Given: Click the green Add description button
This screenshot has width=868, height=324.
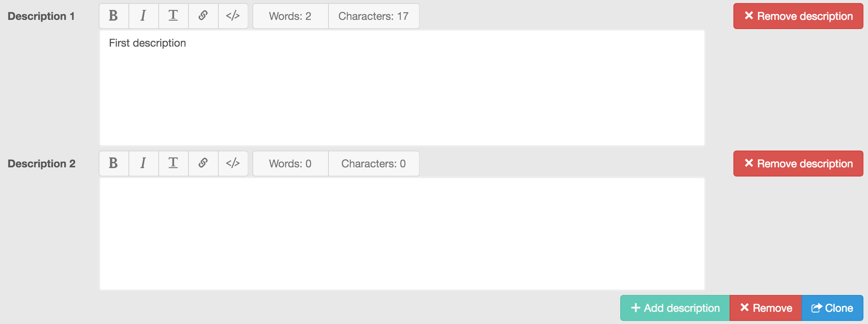Looking at the screenshot, I should pyautogui.click(x=675, y=308).
